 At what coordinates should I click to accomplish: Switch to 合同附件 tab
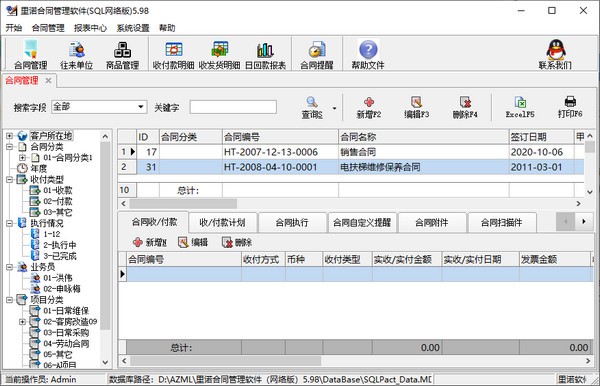(431, 222)
